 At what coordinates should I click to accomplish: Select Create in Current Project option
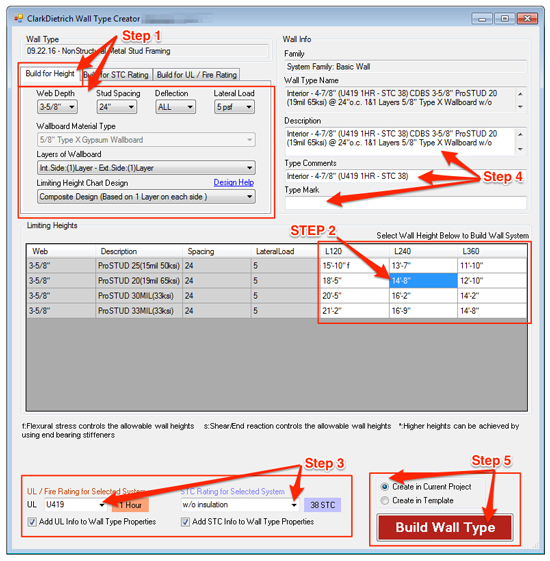tap(426, 487)
